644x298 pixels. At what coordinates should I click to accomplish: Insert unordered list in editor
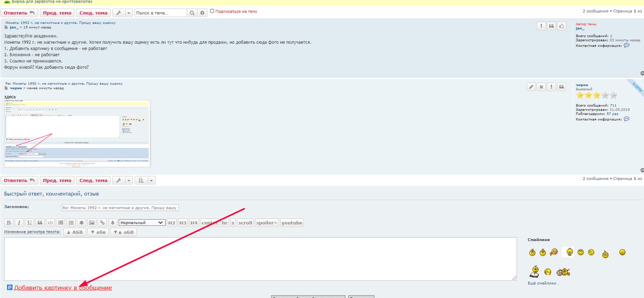(60, 223)
